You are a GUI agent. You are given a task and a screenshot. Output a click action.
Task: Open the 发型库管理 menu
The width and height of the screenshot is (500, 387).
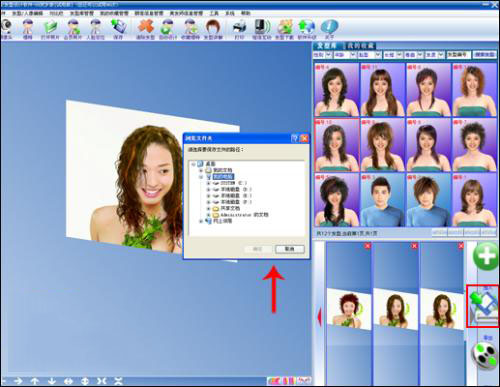[82, 13]
